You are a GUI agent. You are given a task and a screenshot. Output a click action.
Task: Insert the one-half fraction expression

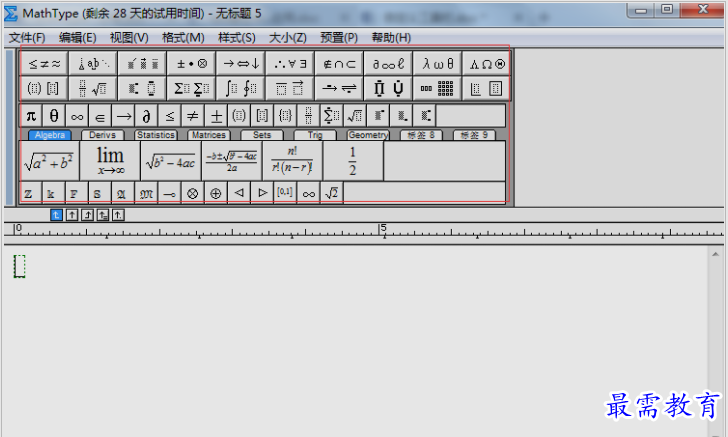352,161
